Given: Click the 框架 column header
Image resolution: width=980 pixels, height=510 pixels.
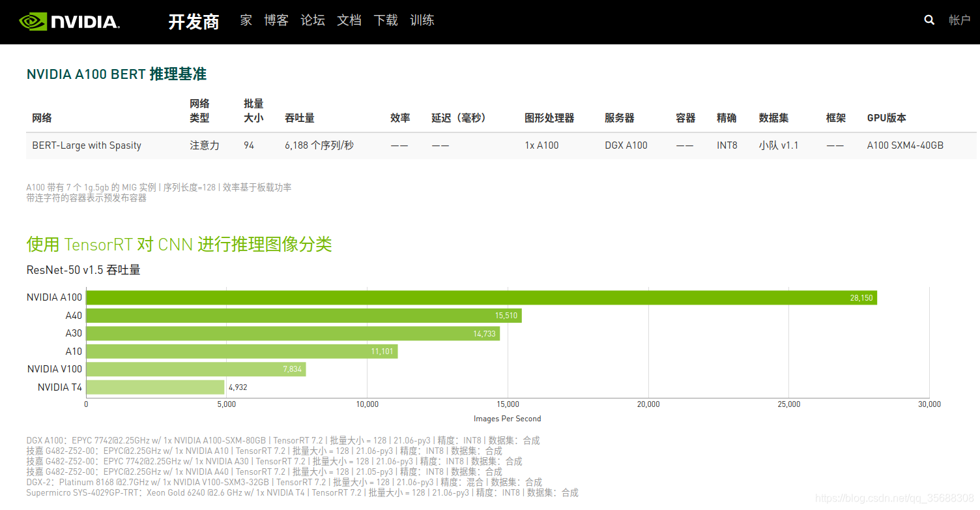Looking at the screenshot, I should click(x=836, y=118).
